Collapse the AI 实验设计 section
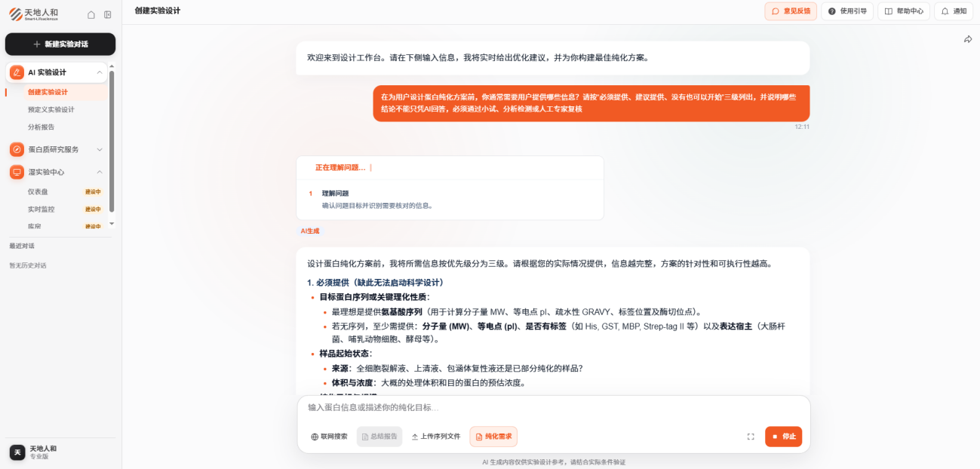The width and height of the screenshot is (980, 469). point(100,72)
